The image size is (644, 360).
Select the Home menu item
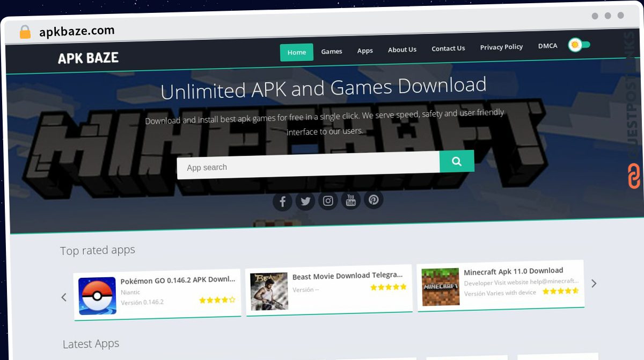pyautogui.click(x=297, y=52)
